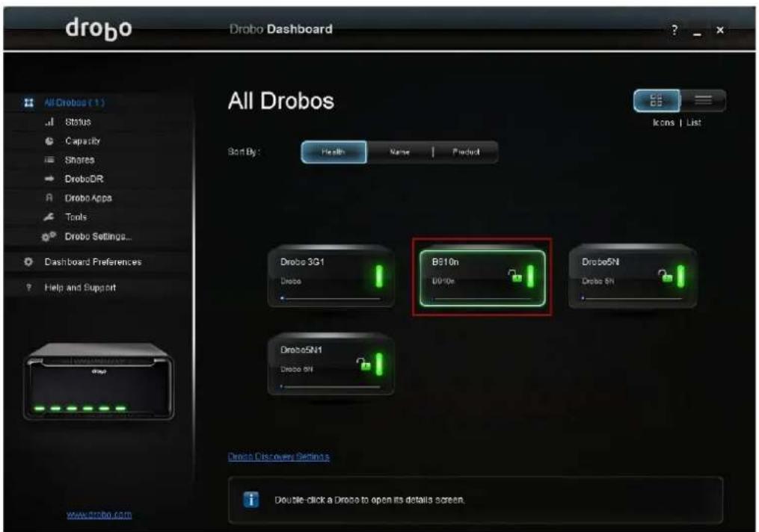Click capacity bar on Drobo5N1 card
The width and height of the screenshot is (759, 532).
pos(331,386)
